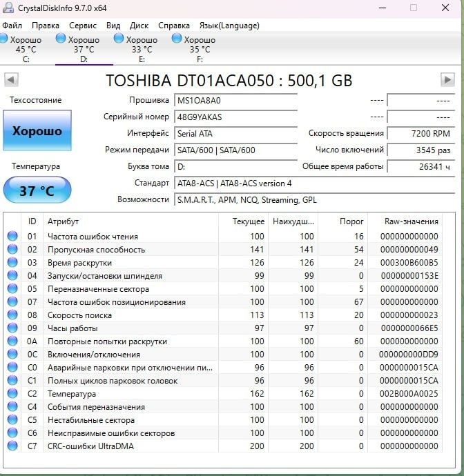
Task: Click the Текущее column header
Action: coord(244,221)
